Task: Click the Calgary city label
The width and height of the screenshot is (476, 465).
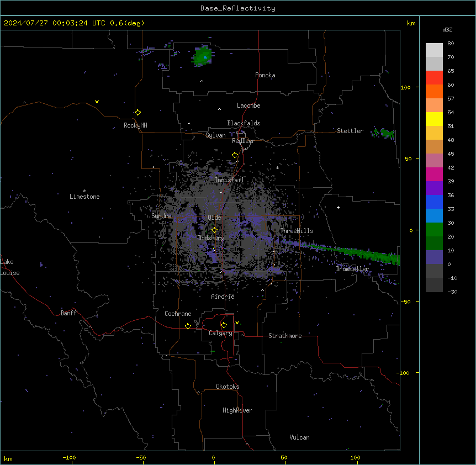Action: tap(220, 333)
